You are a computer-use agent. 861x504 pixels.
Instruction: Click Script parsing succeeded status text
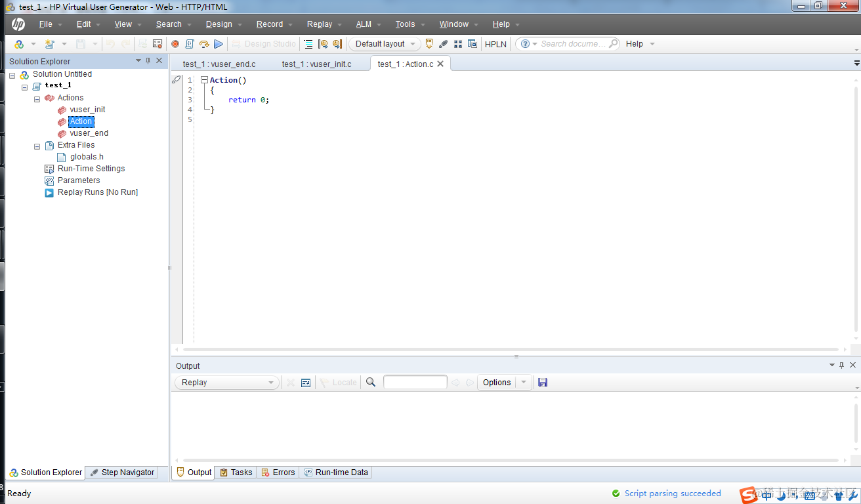[673, 493]
